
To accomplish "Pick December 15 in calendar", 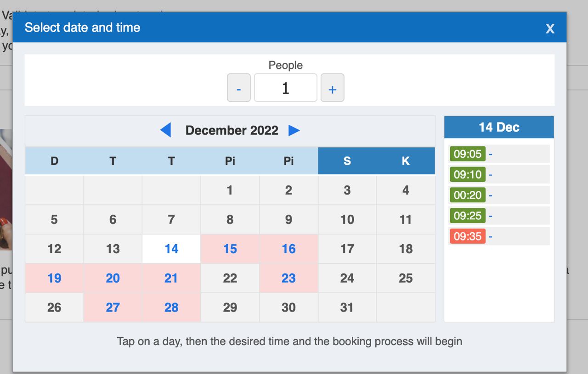I will pyautogui.click(x=230, y=249).
